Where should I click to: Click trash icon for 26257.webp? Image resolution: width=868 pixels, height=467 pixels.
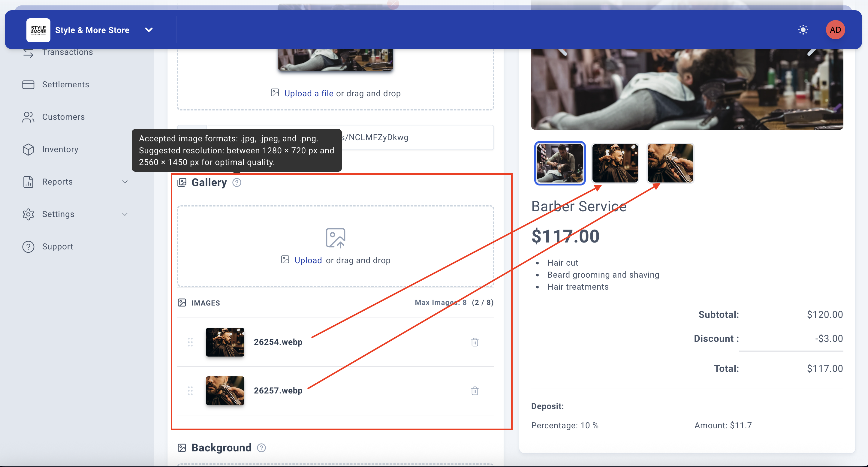click(x=475, y=390)
